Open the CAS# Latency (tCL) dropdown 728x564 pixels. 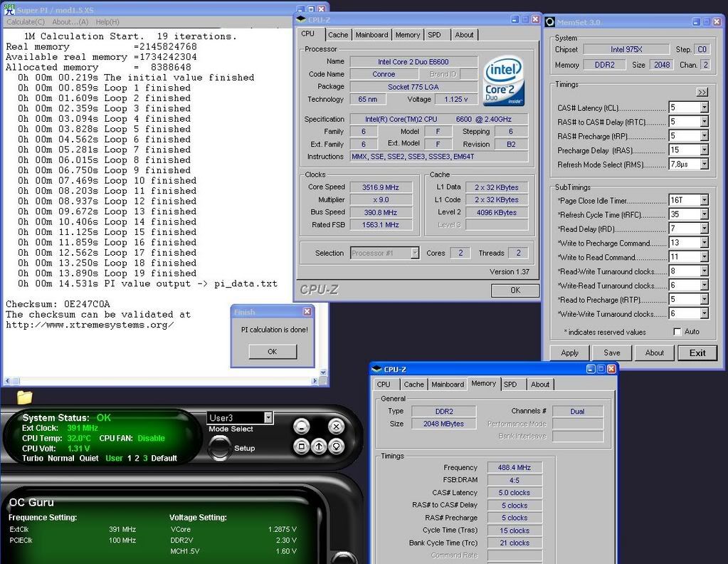coord(705,108)
